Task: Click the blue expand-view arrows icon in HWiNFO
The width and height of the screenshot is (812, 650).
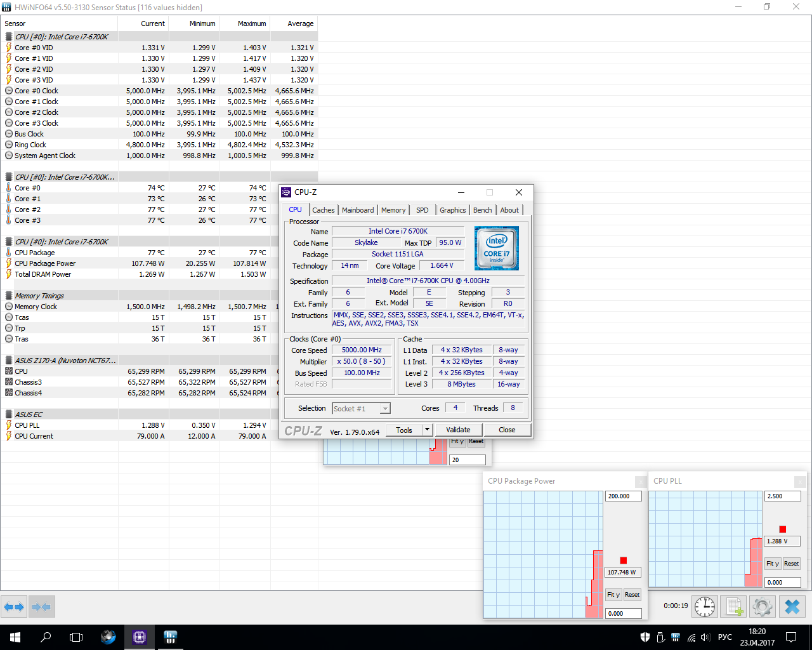Action: (14, 607)
